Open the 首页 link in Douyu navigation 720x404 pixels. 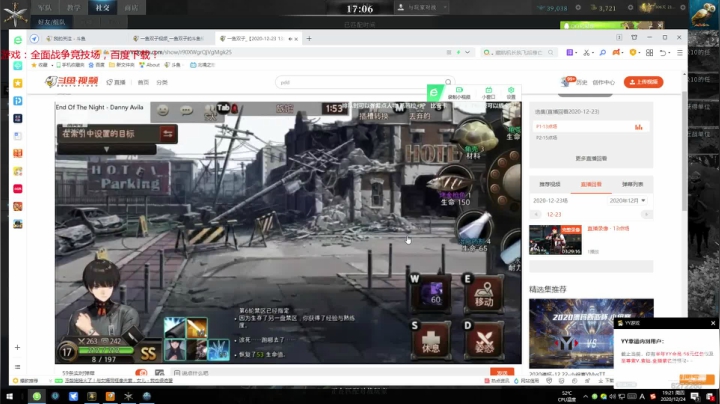pos(143,82)
